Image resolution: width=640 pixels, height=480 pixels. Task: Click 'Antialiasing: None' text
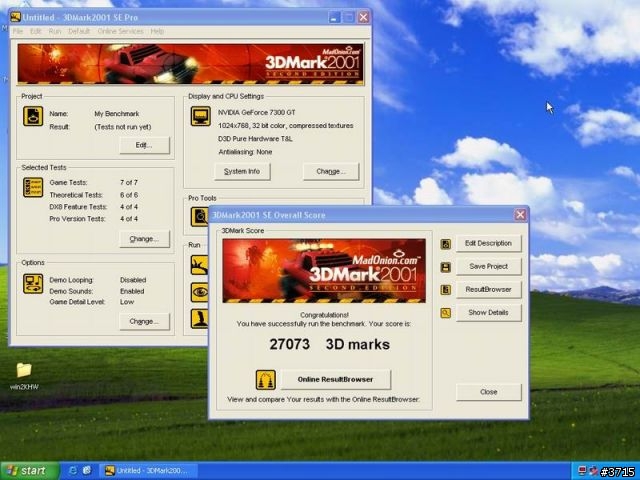click(x=245, y=152)
